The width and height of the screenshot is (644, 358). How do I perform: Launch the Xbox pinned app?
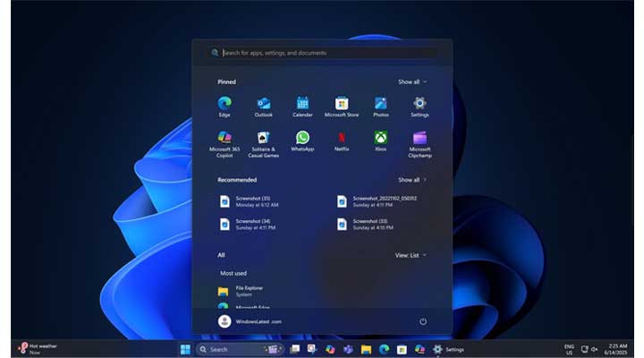tap(381, 141)
